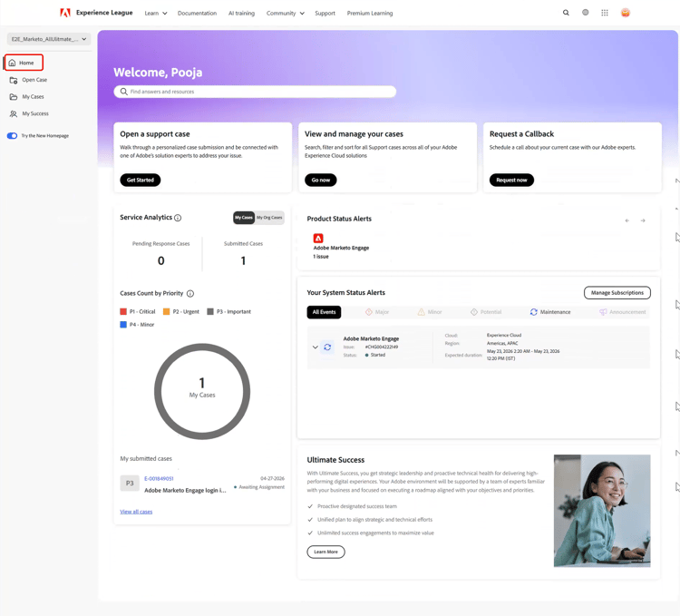This screenshot has width=680, height=616.
Task: Click My Success in sidebar
Action: tap(35, 113)
